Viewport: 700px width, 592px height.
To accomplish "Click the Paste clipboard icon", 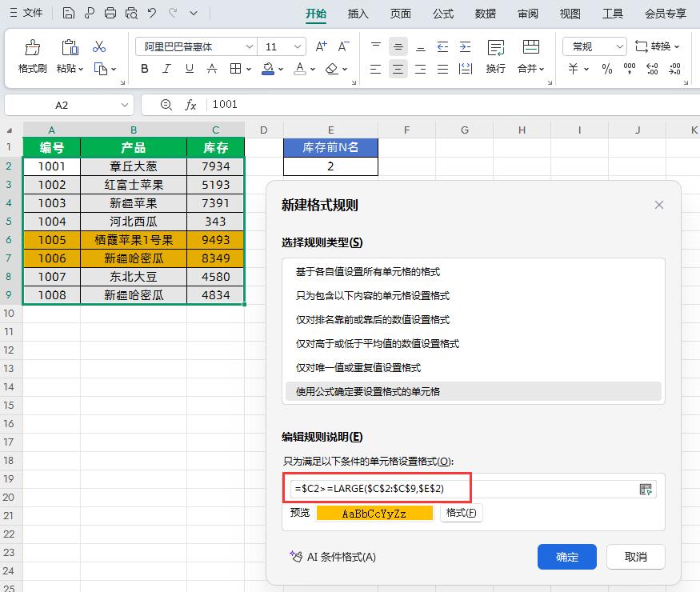I will pos(70,47).
